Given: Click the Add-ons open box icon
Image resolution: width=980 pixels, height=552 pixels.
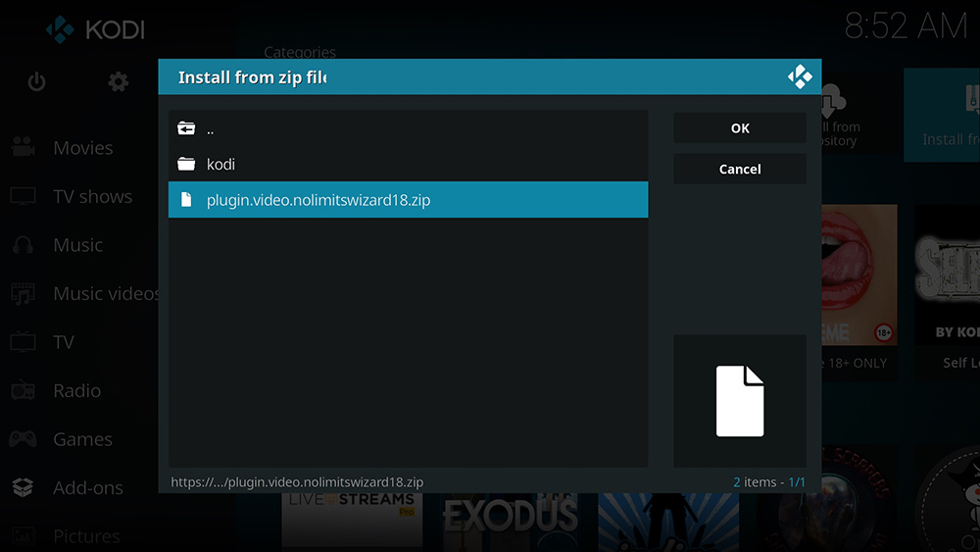Looking at the screenshot, I should point(24,487).
